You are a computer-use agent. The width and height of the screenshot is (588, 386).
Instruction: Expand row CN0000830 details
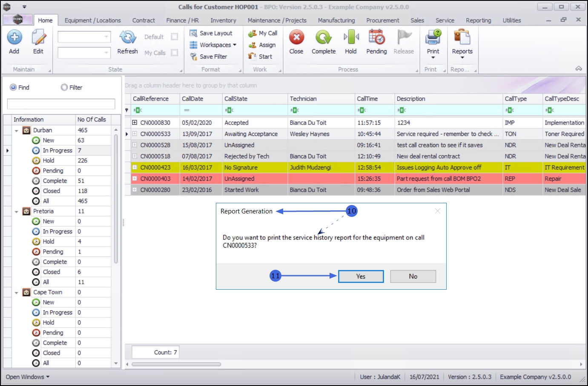point(135,122)
